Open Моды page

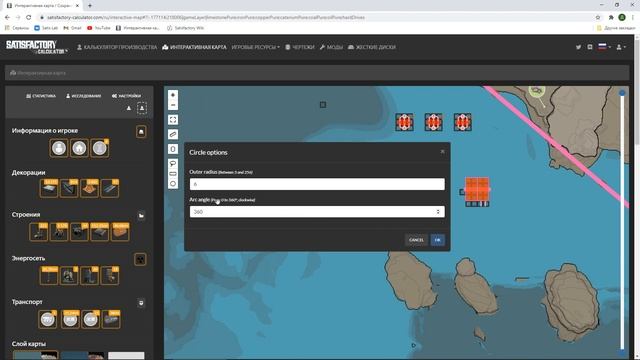tap(331, 47)
